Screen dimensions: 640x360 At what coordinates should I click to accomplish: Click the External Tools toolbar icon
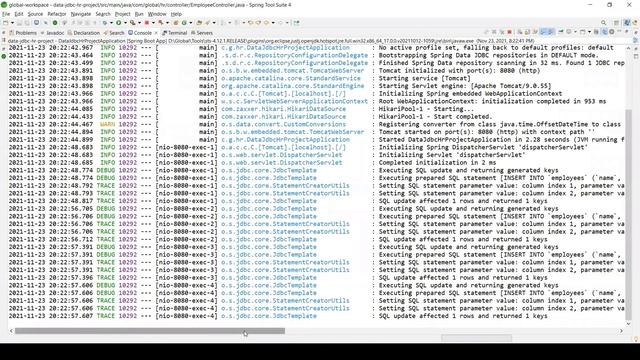point(161,23)
